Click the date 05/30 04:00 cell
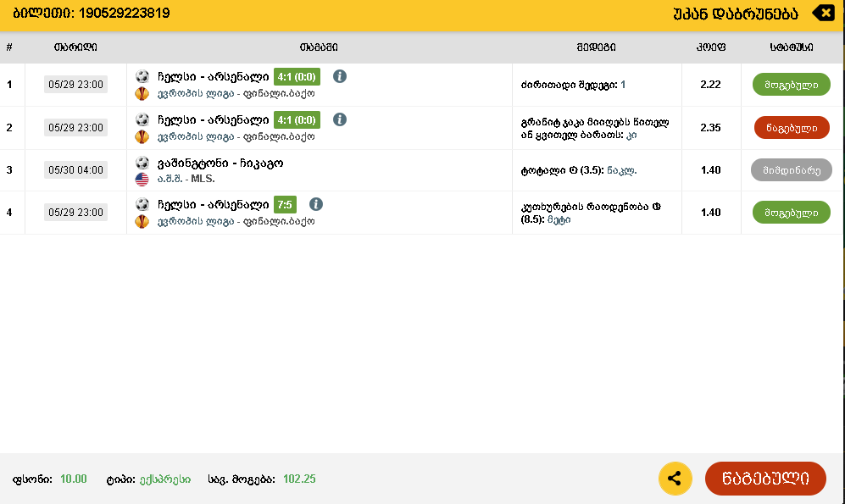Screen dimensions: 845x504 (x=75, y=170)
